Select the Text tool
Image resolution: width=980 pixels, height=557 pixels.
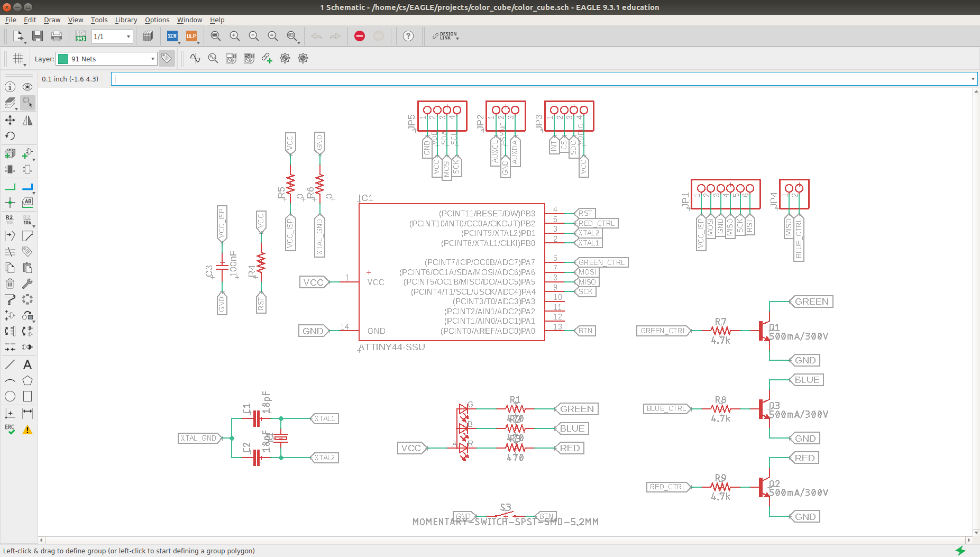tap(28, 364)
